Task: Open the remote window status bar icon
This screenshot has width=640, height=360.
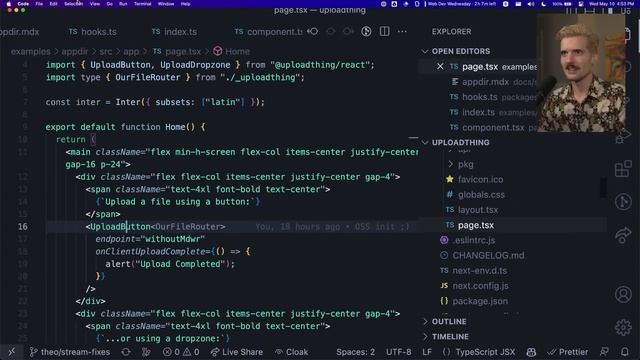Action: tap(11, 352)
